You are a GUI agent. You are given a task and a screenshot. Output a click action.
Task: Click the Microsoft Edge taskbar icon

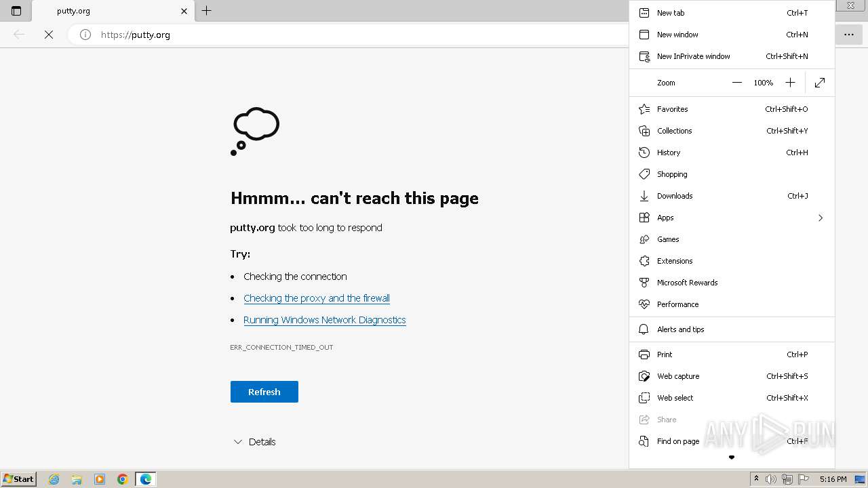[146, 479]
